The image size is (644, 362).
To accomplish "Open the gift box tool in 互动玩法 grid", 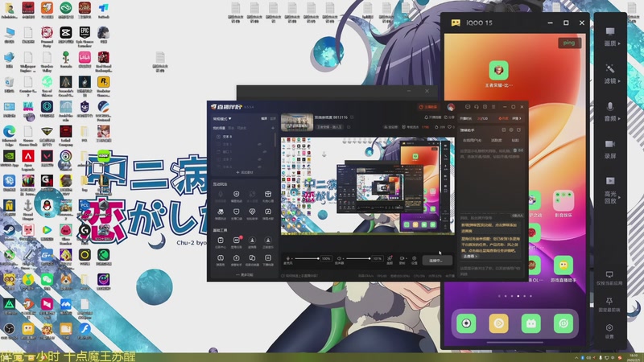I will [x=268, y=194].
